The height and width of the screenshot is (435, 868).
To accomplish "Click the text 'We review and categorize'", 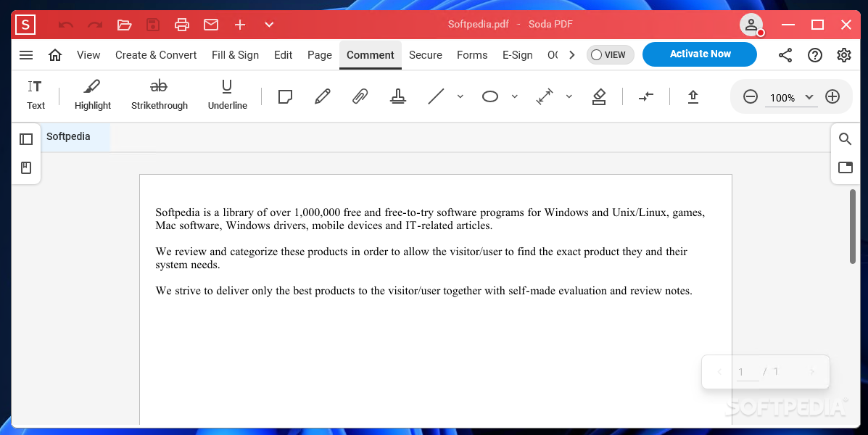I will coord(216,252).
